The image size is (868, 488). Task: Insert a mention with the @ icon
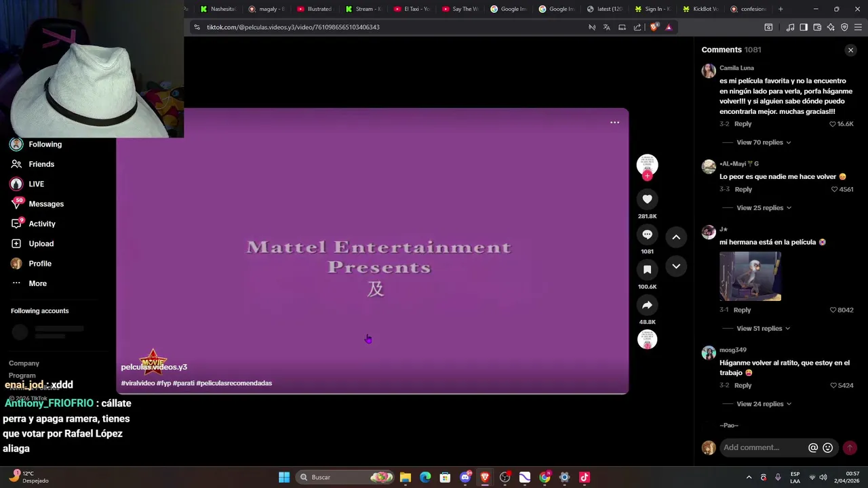click(813, 448)
